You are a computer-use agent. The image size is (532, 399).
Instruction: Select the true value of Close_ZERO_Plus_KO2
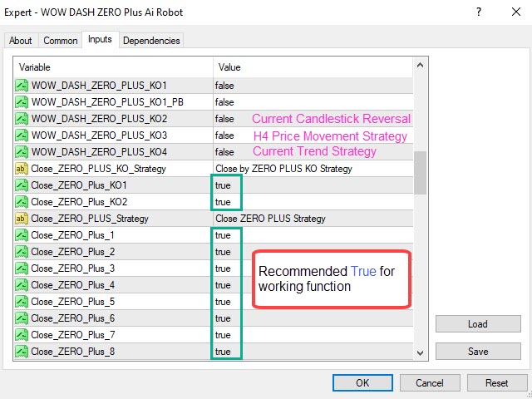pos(223,202)
